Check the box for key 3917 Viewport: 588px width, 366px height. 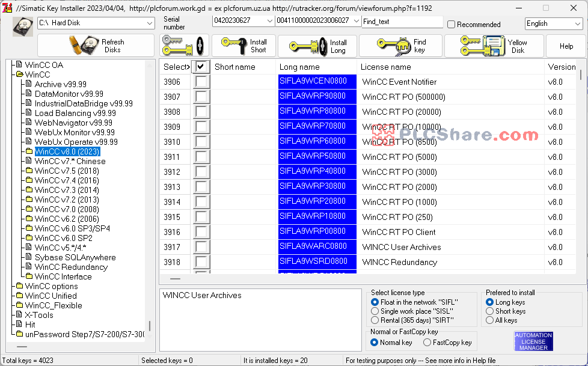[201, 247]
